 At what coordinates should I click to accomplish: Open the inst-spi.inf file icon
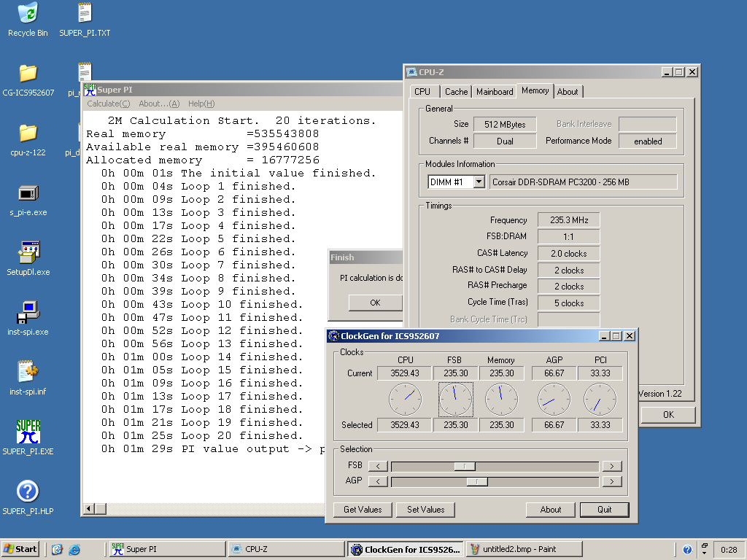point(28,372)
